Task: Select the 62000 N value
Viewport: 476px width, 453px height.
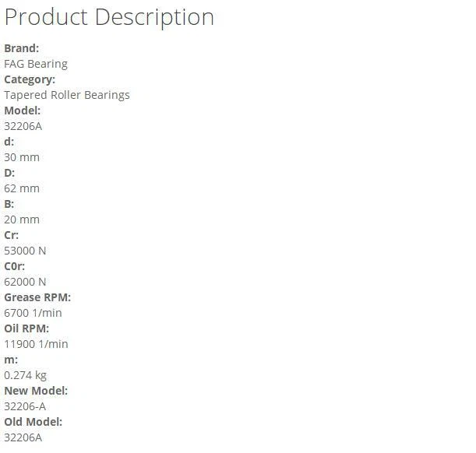Action: point(25,282)
